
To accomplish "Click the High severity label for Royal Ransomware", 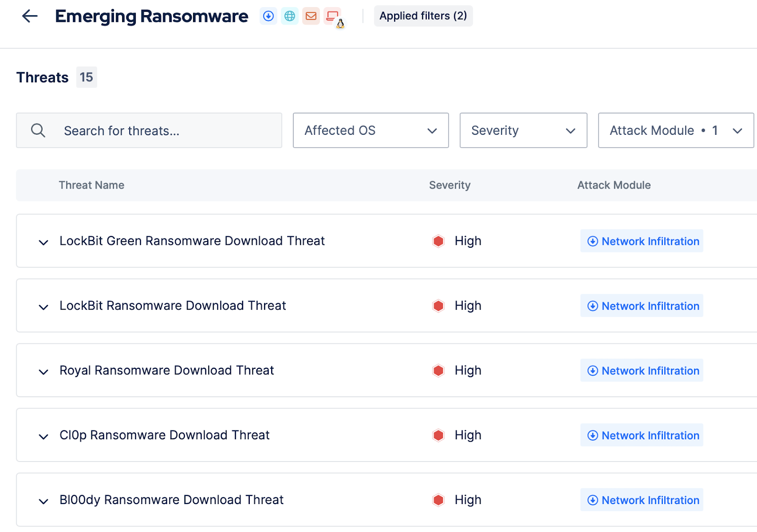I will [468, 371].
